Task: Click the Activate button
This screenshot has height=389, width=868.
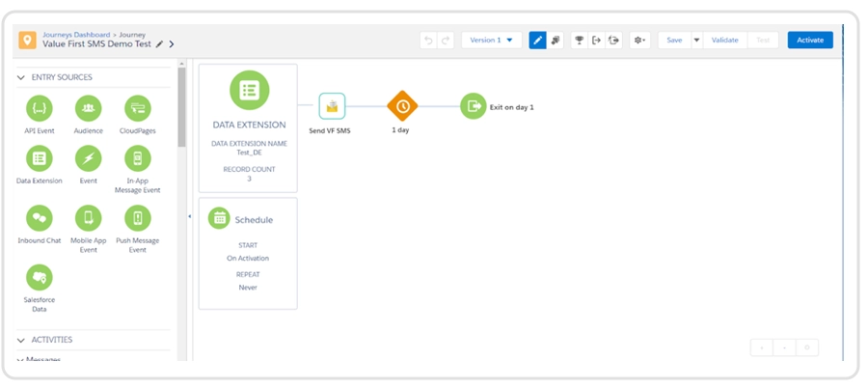Action: 810,41
